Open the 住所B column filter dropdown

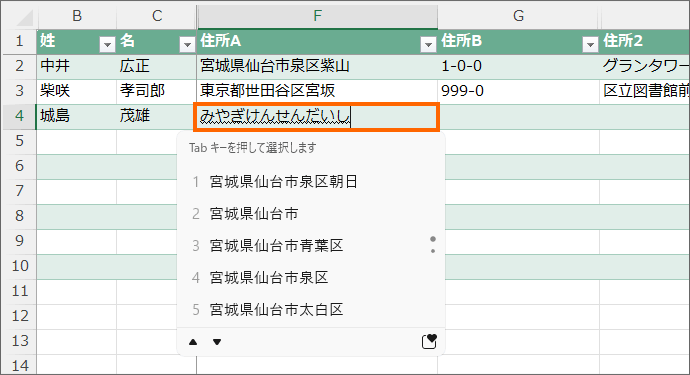pyautogui.click(x=590, y=44)
